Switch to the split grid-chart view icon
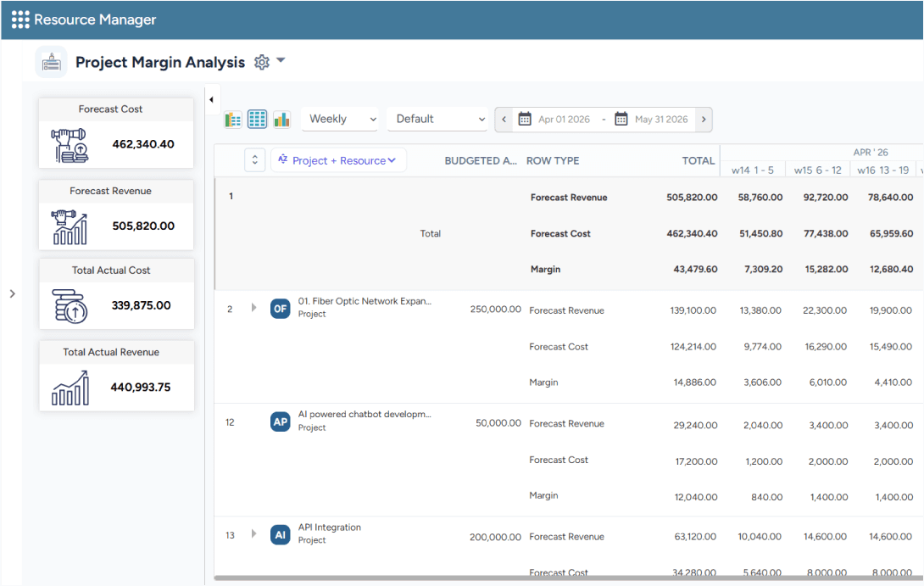Screen dimensions: 924x586 click(233, 120)
